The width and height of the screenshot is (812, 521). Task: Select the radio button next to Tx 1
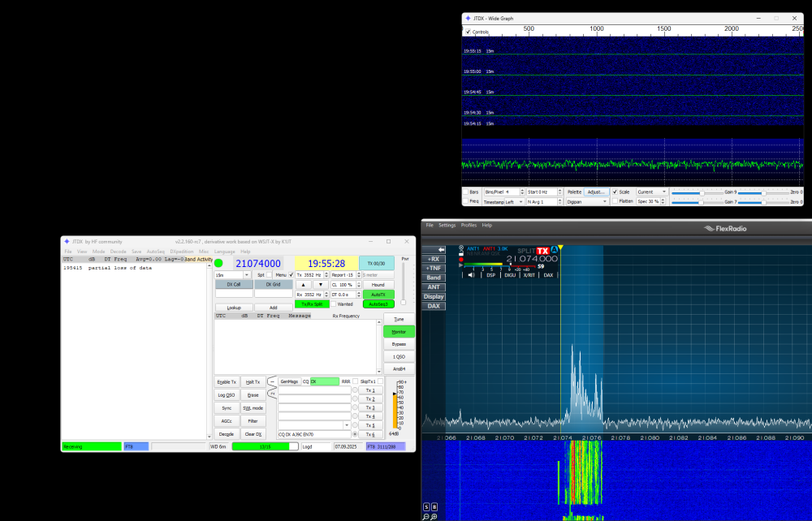tap(355, 390)
